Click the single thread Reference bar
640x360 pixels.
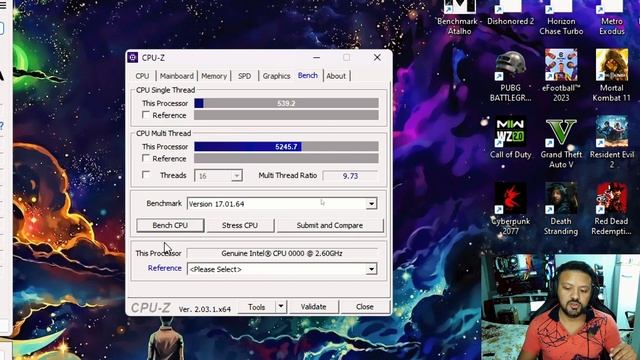(286, 115)
